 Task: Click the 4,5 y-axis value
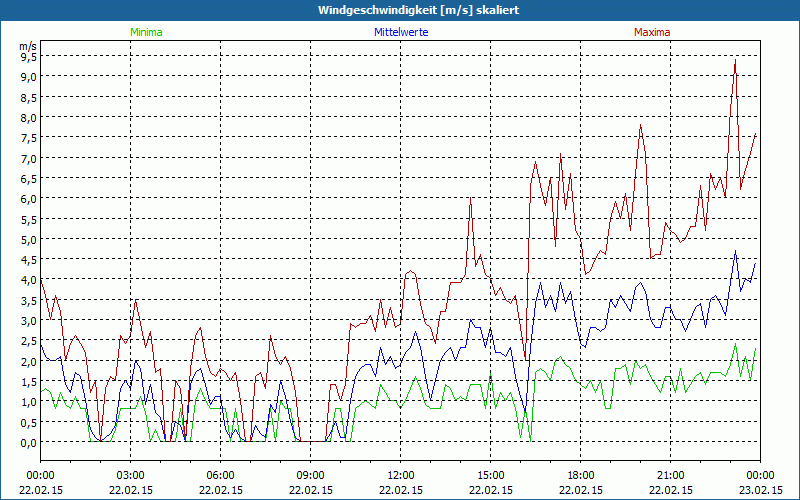coord(28,260)
